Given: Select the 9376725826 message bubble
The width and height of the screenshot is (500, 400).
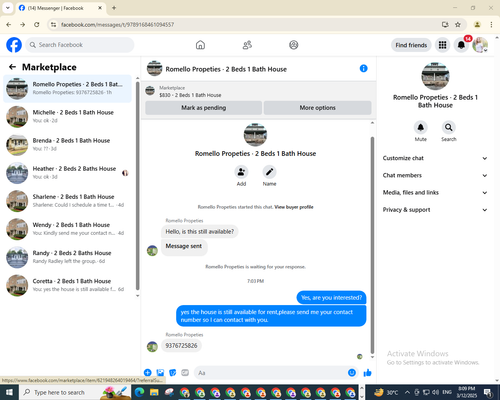Looking at the screenshot, I should click(x=181, y=346).
